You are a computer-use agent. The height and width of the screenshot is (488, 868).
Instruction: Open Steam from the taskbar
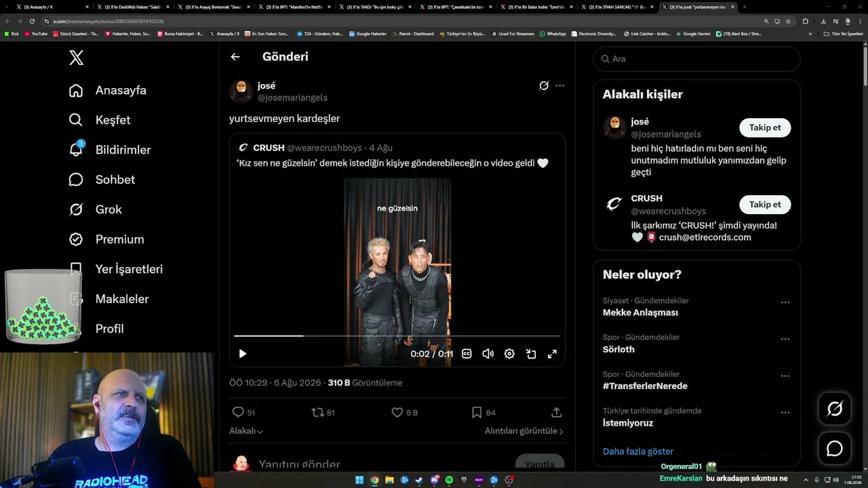tap(419, 480)
